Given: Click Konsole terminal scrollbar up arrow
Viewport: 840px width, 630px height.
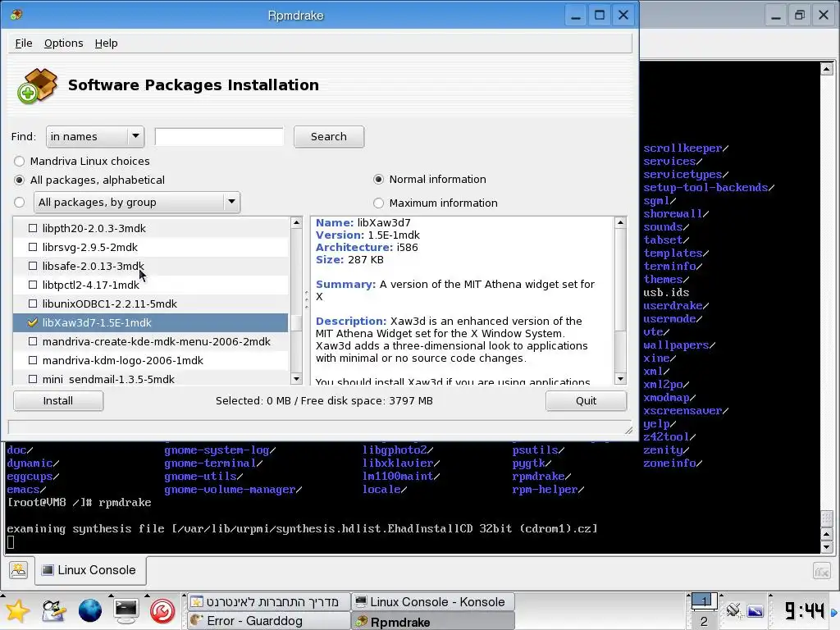Looking at the screenshot, I should click(x=827, y=69).
